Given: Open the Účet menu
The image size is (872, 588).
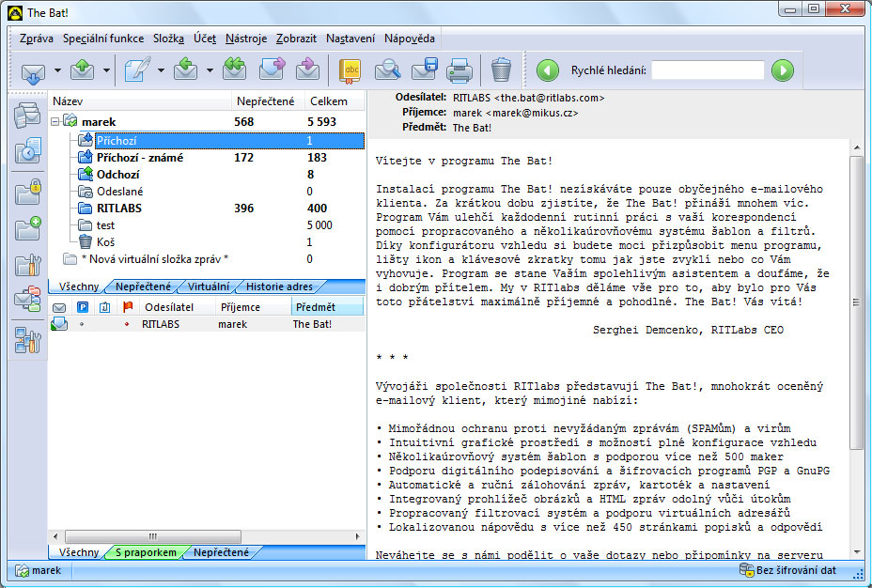Looking at the screenshot, I should [205, 39].
